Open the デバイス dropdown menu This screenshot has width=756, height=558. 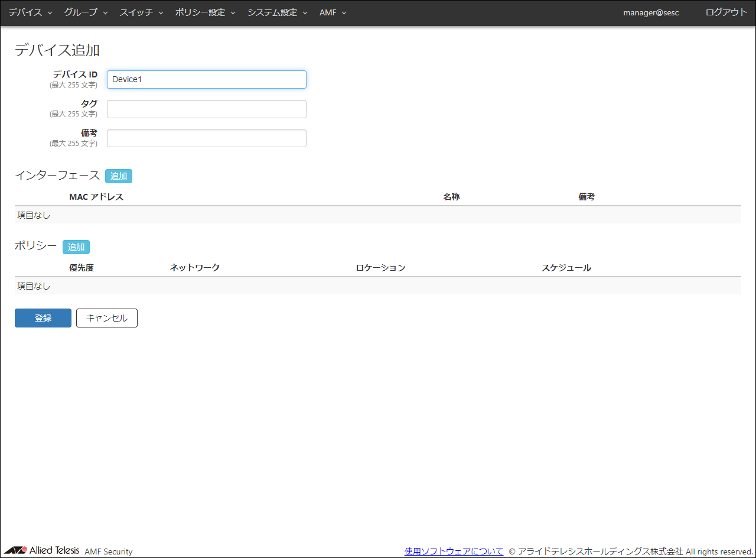pos(30,12)
